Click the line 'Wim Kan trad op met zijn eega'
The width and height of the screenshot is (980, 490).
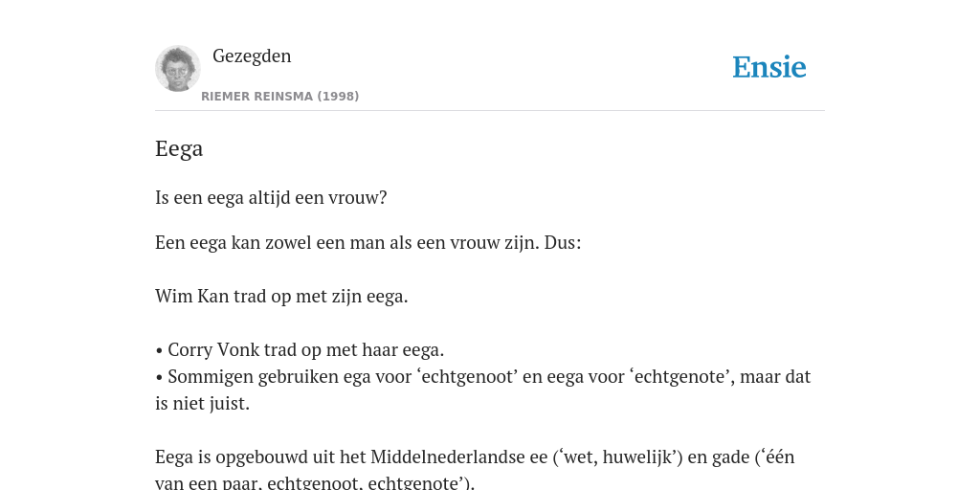click(281, 297)
